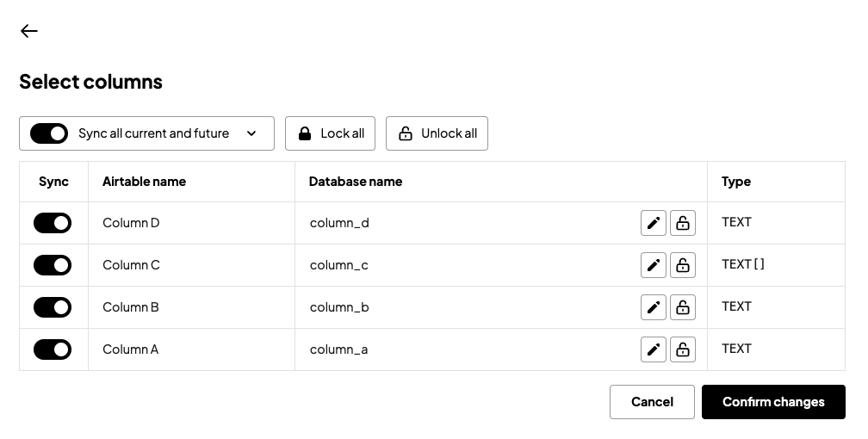The image size is (868, 439).
Task: Lock the column_d database name
Action: click(x=683, y=223)
